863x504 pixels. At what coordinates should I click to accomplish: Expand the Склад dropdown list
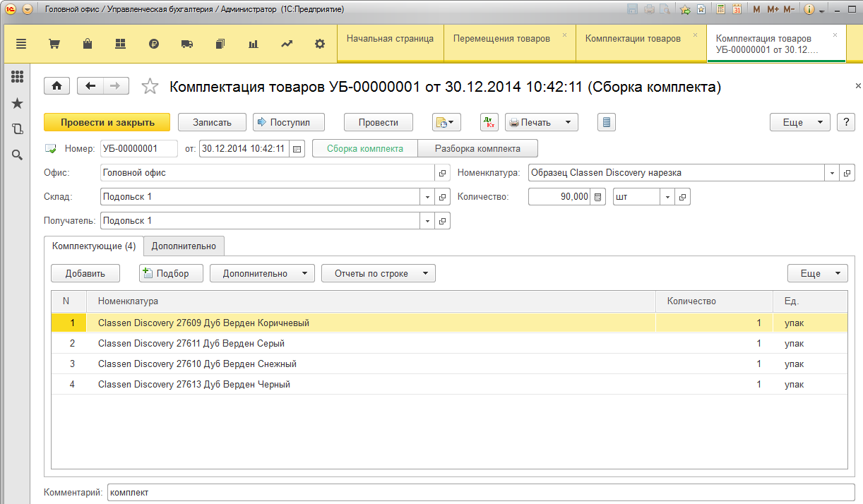coord(428,197)
